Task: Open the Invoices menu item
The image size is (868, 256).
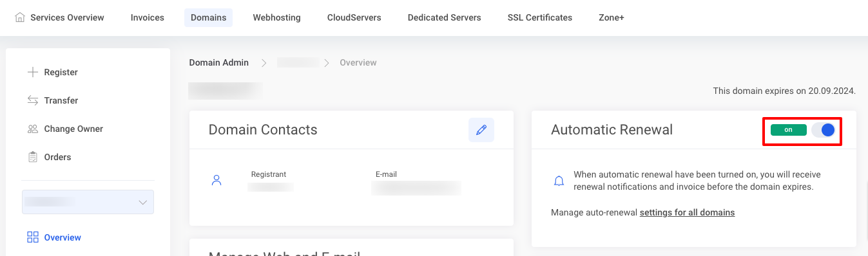Action: (148, 17)
